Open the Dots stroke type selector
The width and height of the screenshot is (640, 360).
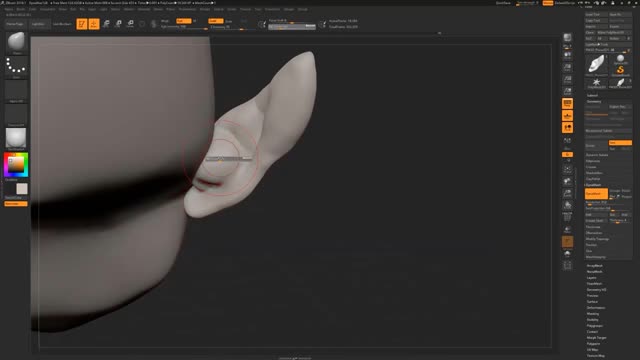[16, 67]
